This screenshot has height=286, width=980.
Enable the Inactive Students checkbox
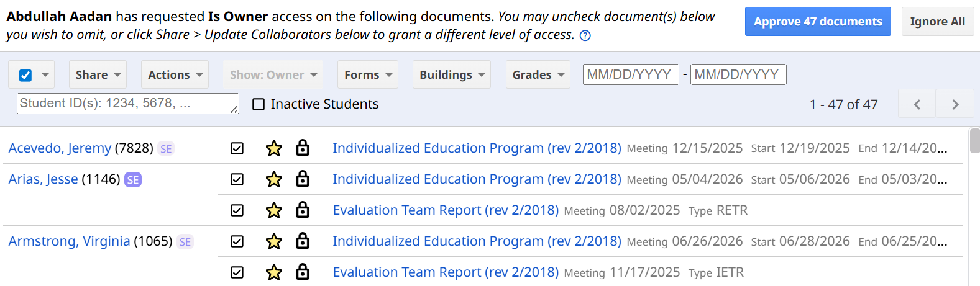pyautogui.click(x=259, y=104)
